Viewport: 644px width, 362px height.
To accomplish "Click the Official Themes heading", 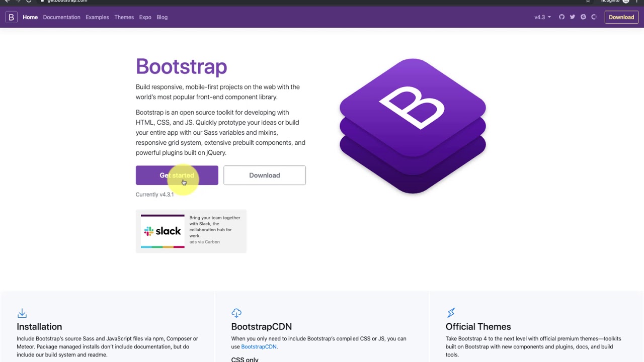I will tap(478, 327).
